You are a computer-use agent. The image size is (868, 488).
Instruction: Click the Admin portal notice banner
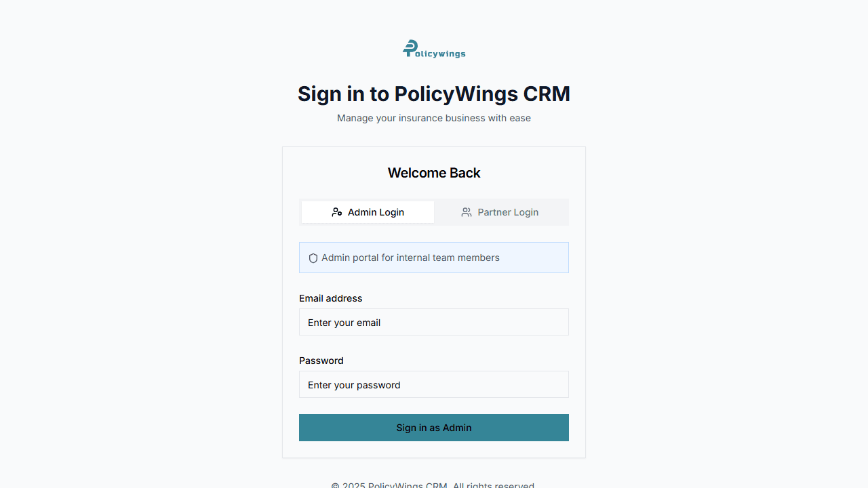pos(434,258)
